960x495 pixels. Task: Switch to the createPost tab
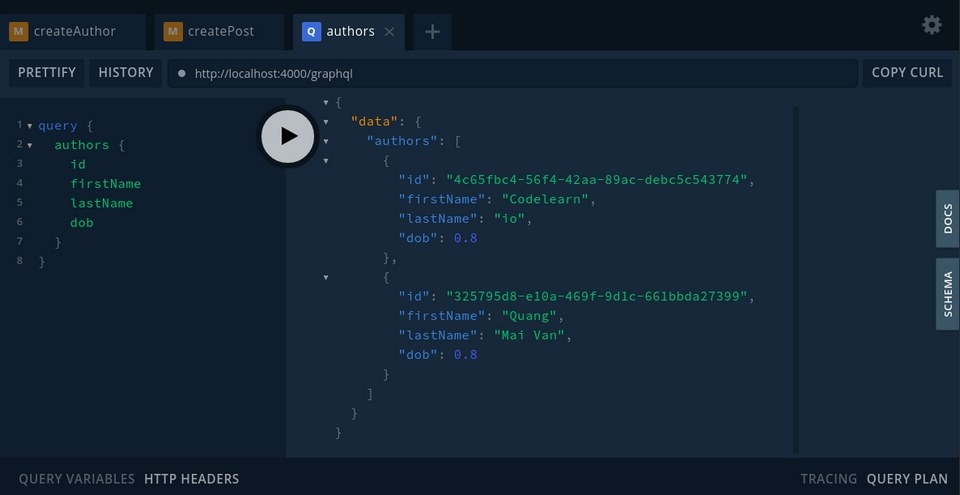[219, 32]
